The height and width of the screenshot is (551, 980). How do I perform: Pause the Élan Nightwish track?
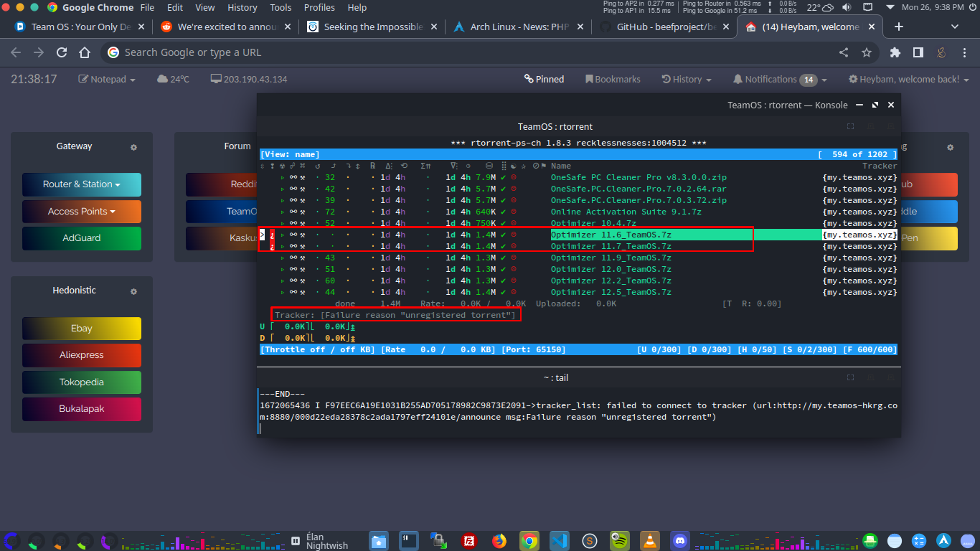click(x=296, y=540)
